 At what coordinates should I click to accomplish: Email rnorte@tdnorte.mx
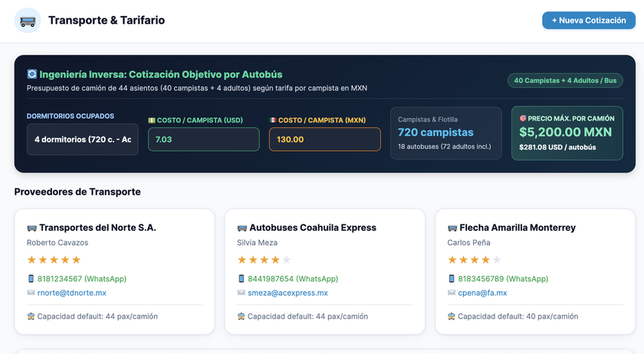point(72,293)
